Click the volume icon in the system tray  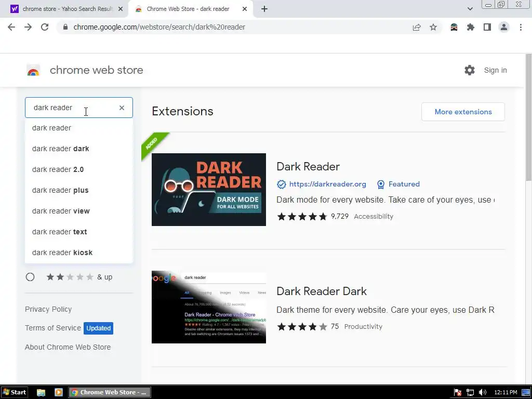pos(483,392)
